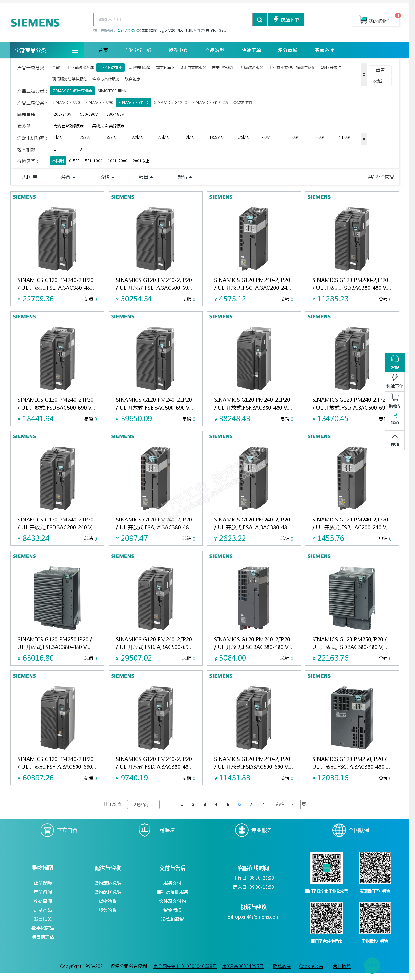Click the 快速下单 quick order button
Viewport: 415px width, 980px height.
tap(286, 19)
